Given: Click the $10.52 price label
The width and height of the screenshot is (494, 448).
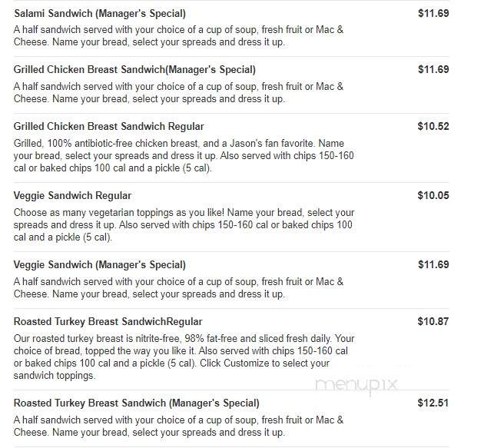Looking at the screenshot, I should coord(433,126).
